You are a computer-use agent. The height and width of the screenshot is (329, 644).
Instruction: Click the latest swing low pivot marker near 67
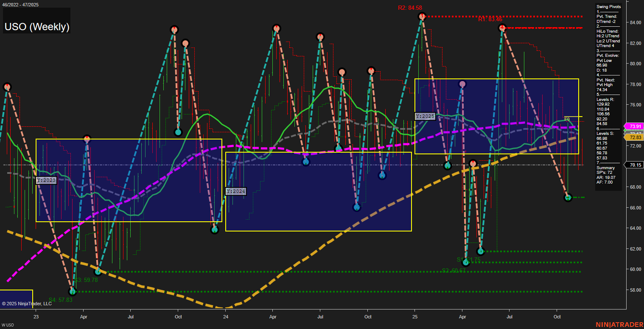click(568, 198)
